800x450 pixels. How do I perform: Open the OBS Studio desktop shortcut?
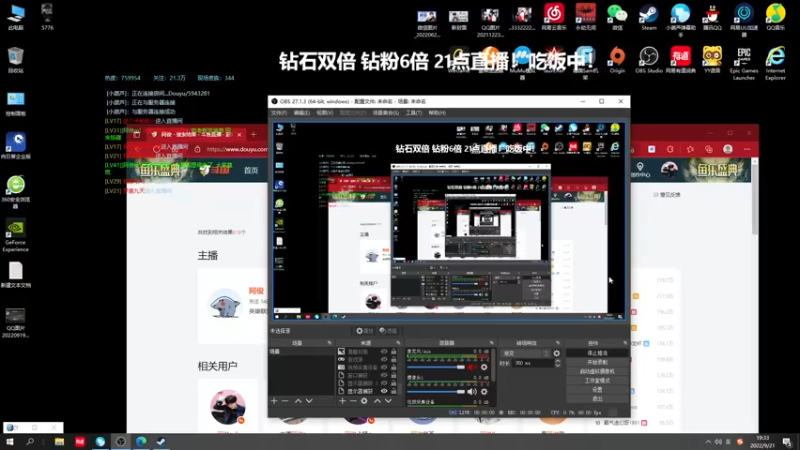click(648, 60)
